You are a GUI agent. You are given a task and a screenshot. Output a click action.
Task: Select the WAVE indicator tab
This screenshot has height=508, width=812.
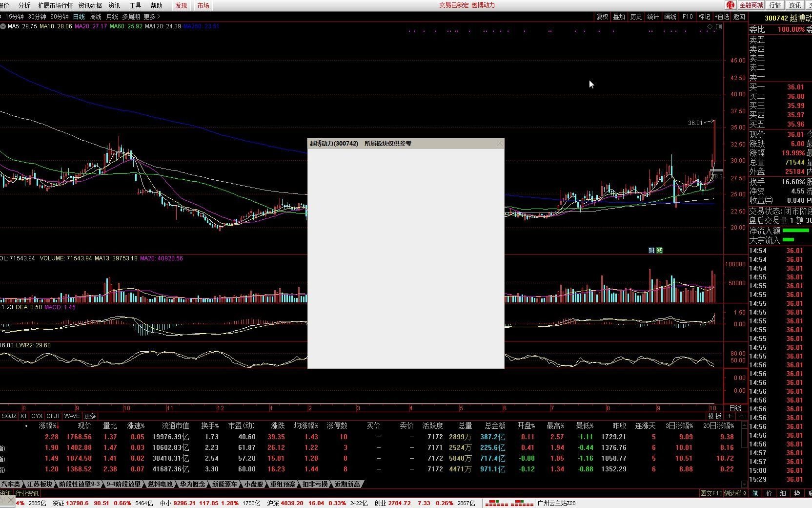click(x=72, y=416)
